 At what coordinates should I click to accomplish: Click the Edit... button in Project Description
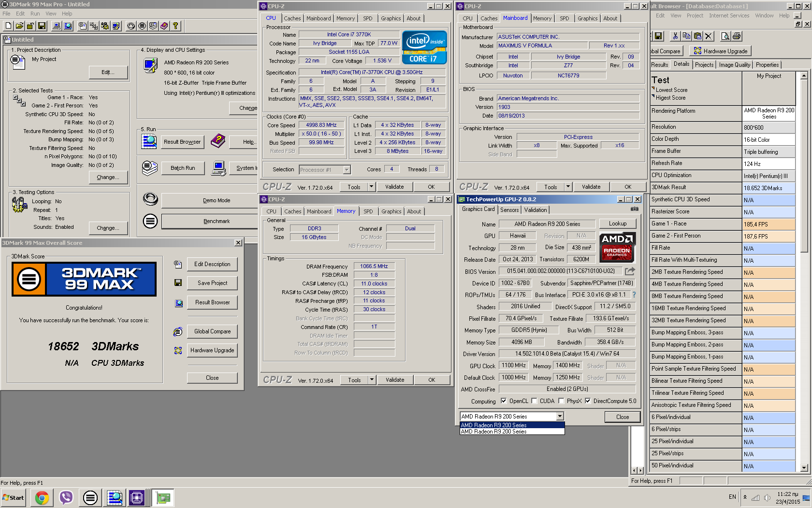[108, 72]
